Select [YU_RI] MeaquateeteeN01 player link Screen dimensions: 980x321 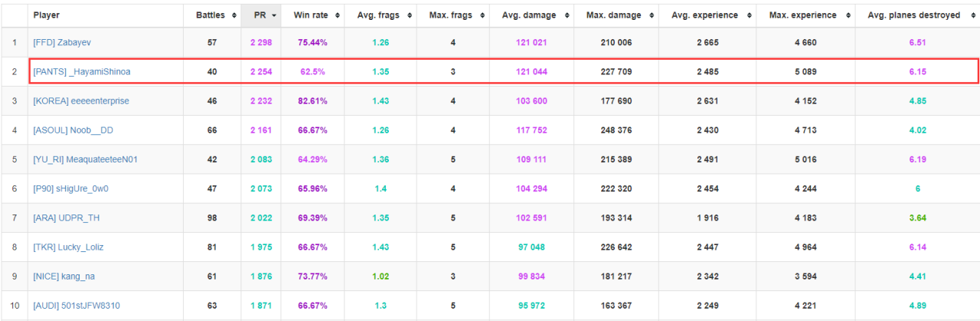coord(86,159)
